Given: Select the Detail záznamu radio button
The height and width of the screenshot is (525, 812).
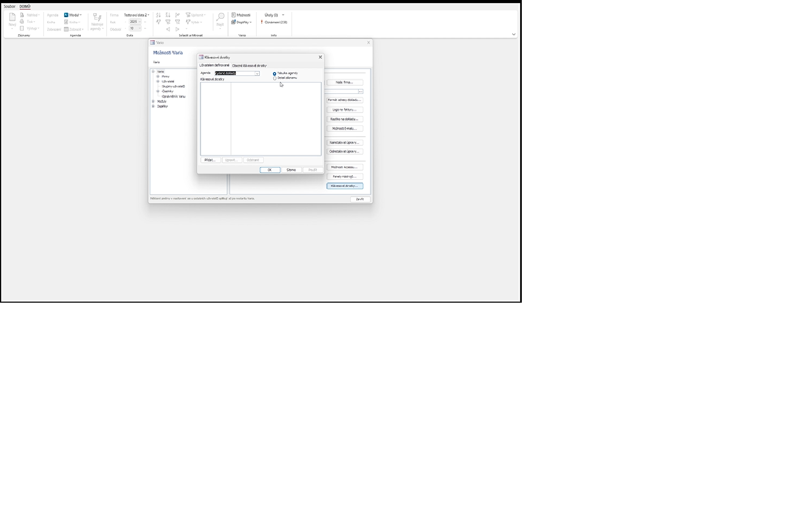Looking at the screenshot, I should 275,78.
